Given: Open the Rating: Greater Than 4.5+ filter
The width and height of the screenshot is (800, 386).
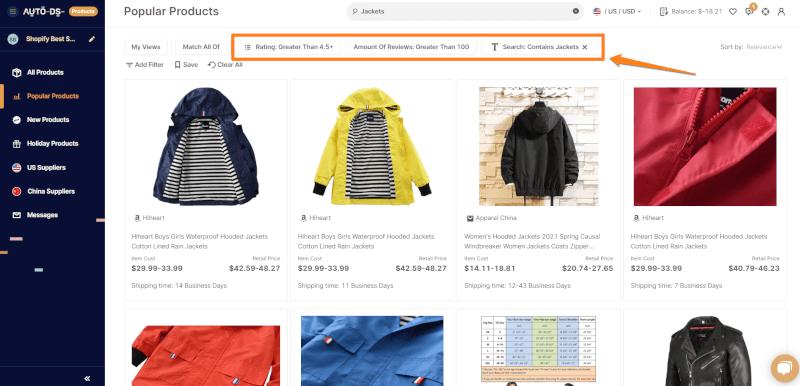Looking at the screenshot, I should point(289,47).
